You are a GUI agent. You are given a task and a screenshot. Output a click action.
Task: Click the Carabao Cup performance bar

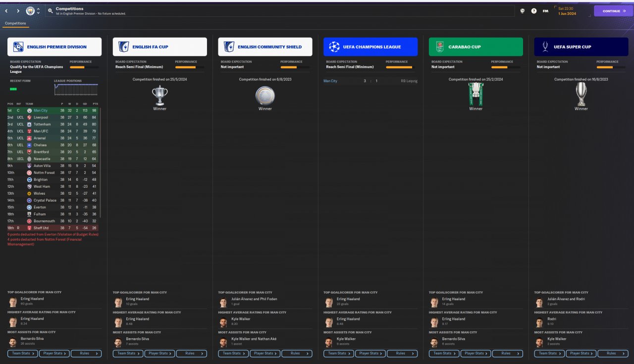[x=505, y=67]
